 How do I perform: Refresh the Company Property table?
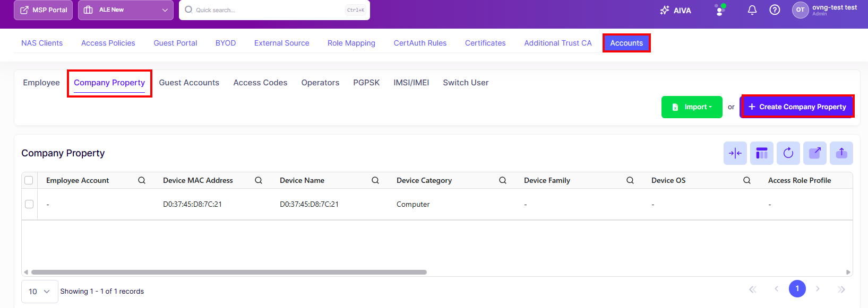788,153
